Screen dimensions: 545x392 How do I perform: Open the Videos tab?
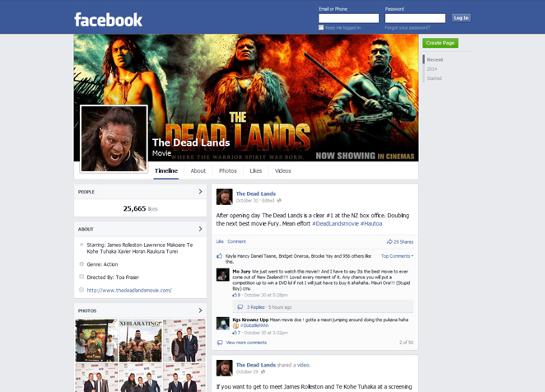coord(283,170)
